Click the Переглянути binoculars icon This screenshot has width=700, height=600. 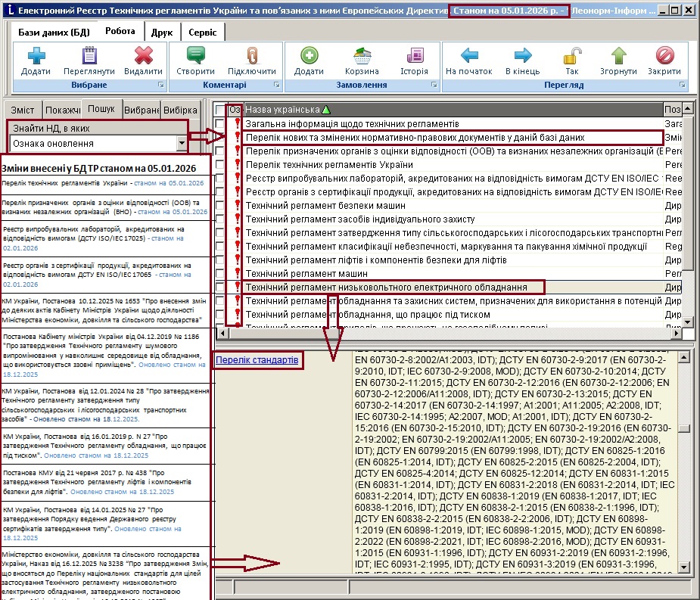[89, 56]
